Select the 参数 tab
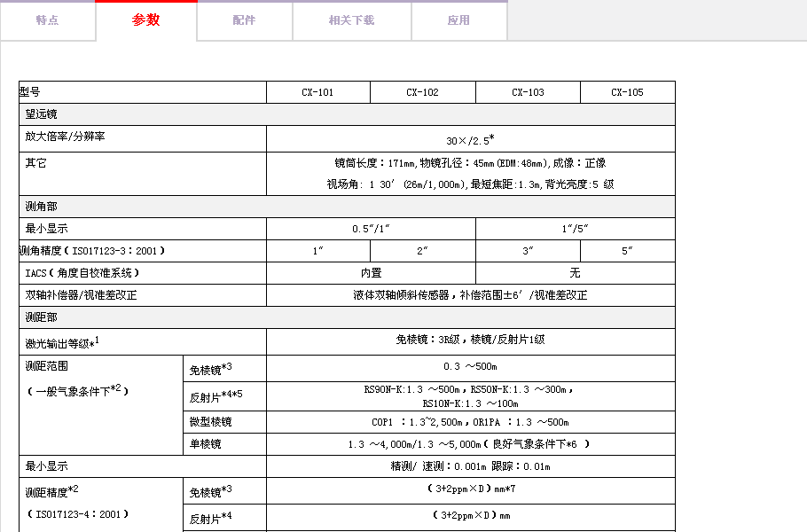This screenshot has height=532, width=807. click(146, 20)
